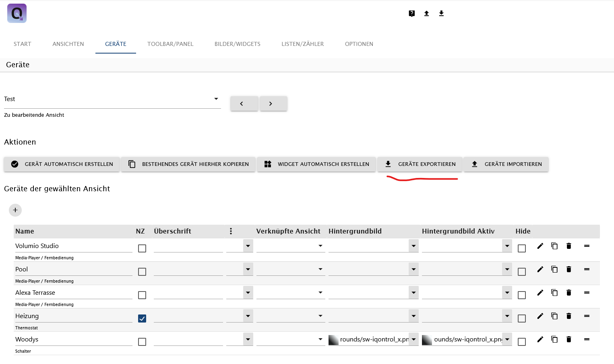Viewport: 614px width, 364px height.
Task: Click the download icon in top bar
Action: point(441,14)
